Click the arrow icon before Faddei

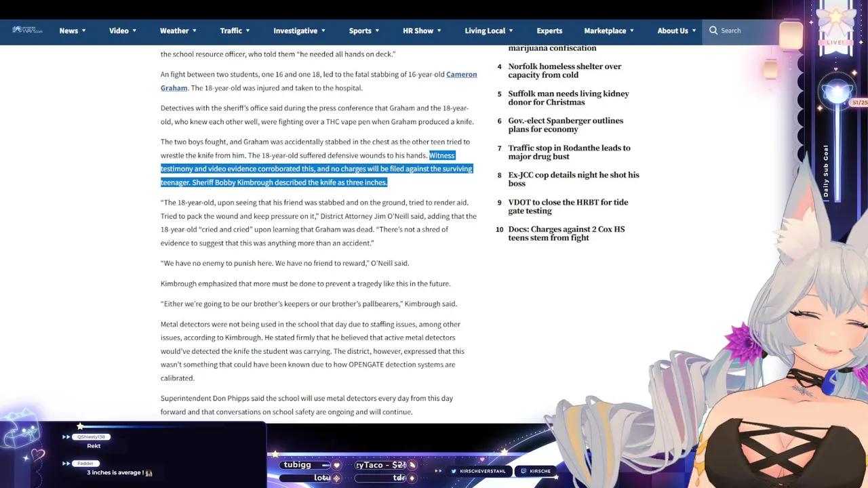point(66,464)
